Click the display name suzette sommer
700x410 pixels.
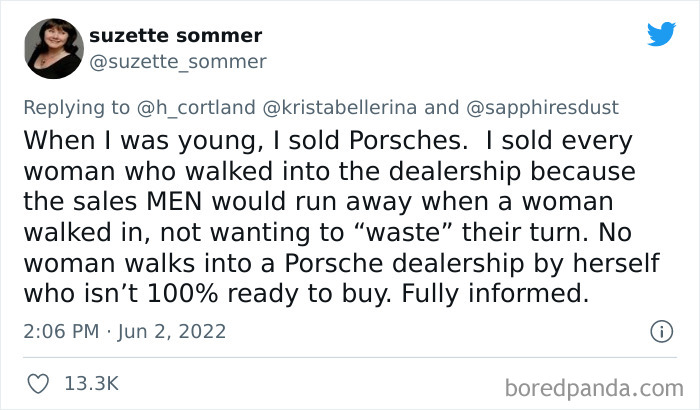pos(176,36)
